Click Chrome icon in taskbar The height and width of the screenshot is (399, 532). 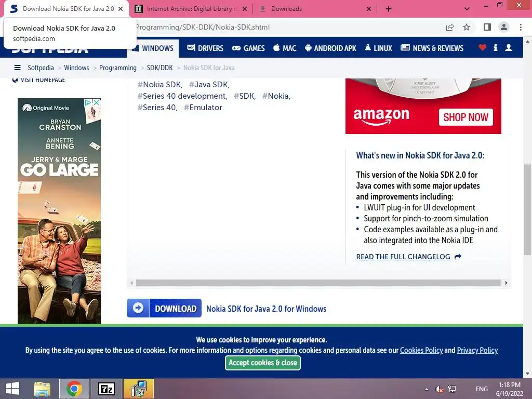[x=74, y=389]
